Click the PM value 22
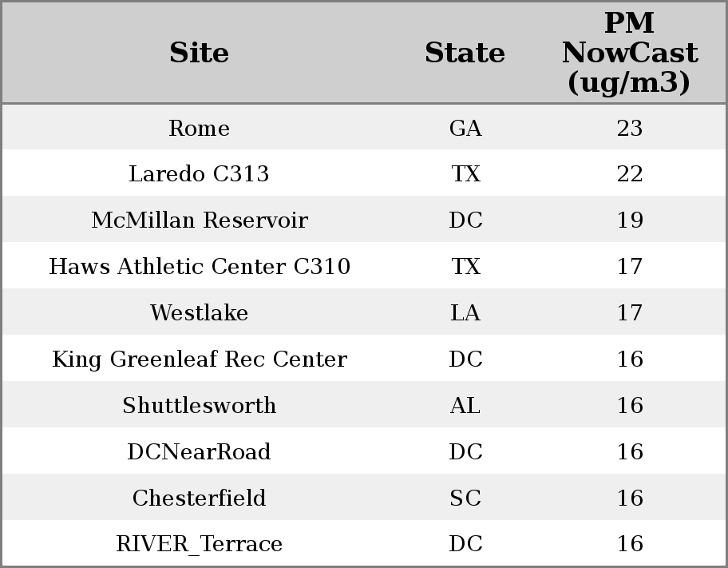728x568 pixels. click(x=630, y=173)
